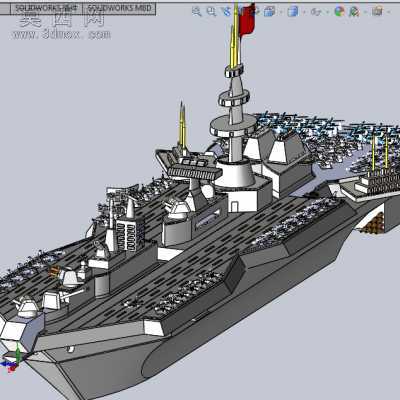The width and height of the screenshot is (400, 400).
Task: Expand the View Orientation dropdown arrow
Action: coord(281,12)
